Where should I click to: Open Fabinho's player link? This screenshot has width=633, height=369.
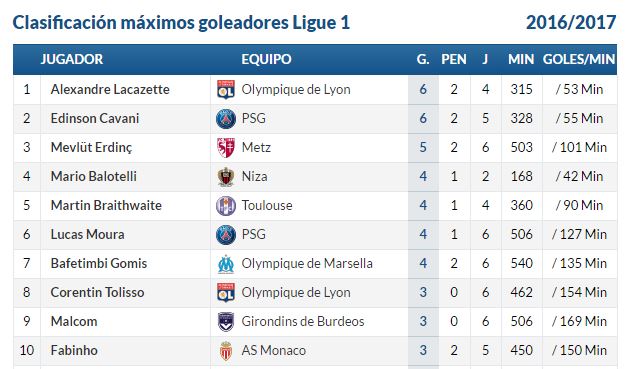coord(74,350)
